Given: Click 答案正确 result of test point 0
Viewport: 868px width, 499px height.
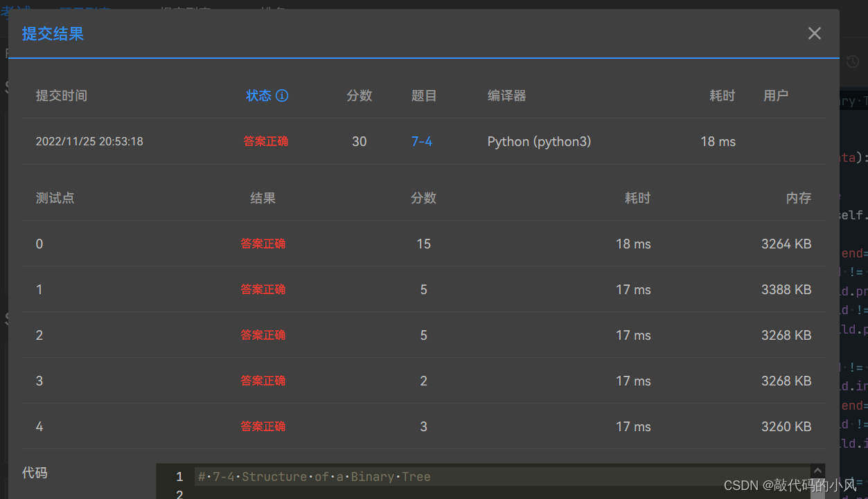Looking at the screenshot, I should (x=263, y=244).
